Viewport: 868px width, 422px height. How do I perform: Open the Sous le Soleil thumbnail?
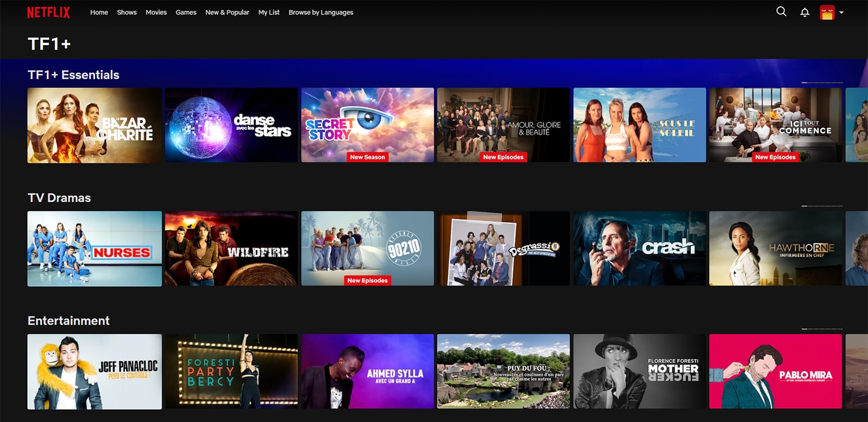(x=639, y=125)
